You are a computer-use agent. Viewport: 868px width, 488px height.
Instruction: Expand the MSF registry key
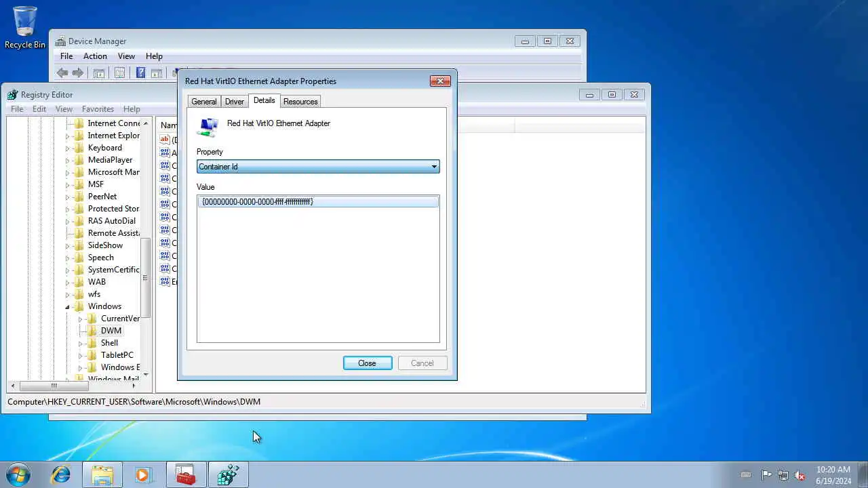pyautogui.click(x=67, y=184)
